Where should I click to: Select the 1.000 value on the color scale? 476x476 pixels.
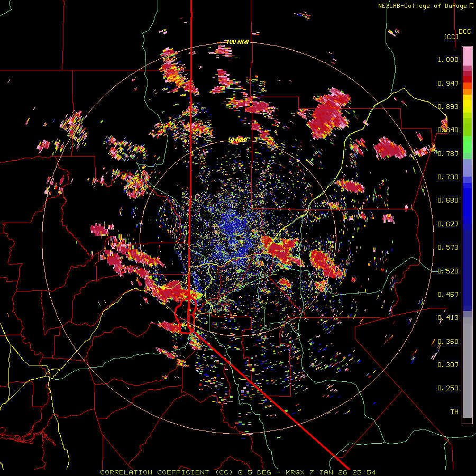(448, 59)
